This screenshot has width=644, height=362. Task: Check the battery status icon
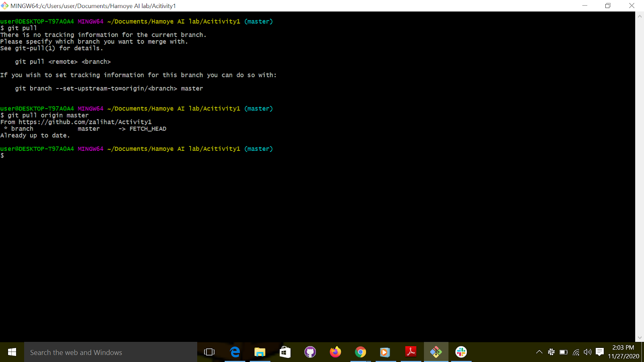563,352
